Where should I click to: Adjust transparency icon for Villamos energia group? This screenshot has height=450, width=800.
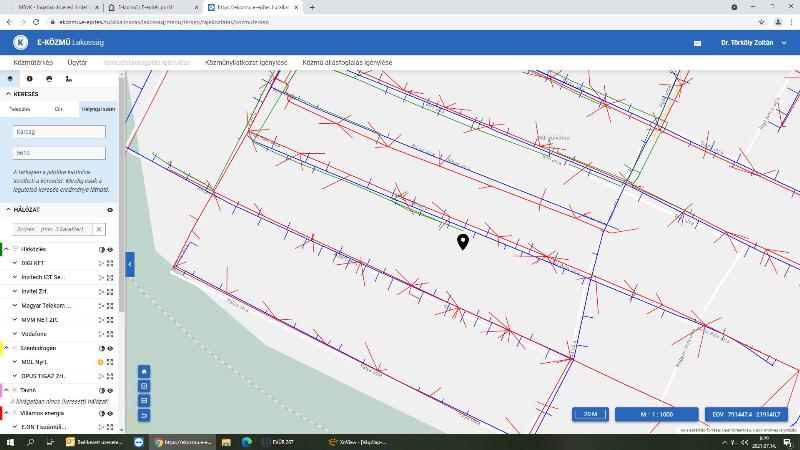pyautogui.click(x=102, y=413)
